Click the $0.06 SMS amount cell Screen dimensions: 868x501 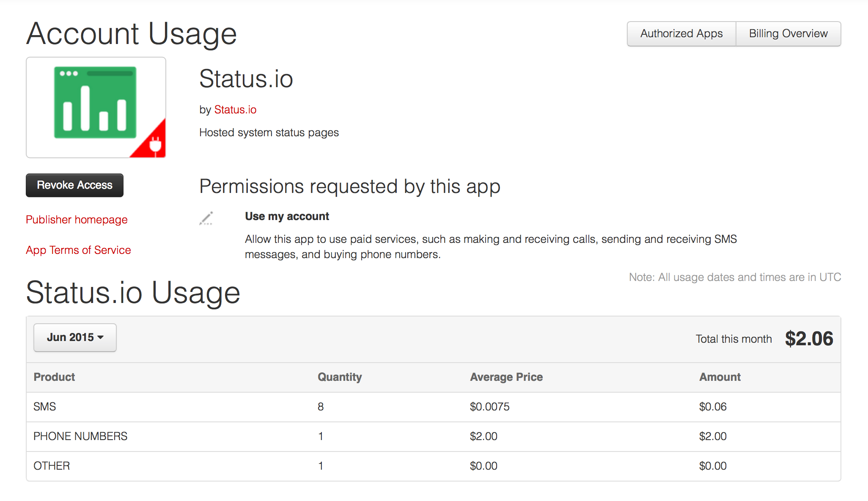point(713,407)
